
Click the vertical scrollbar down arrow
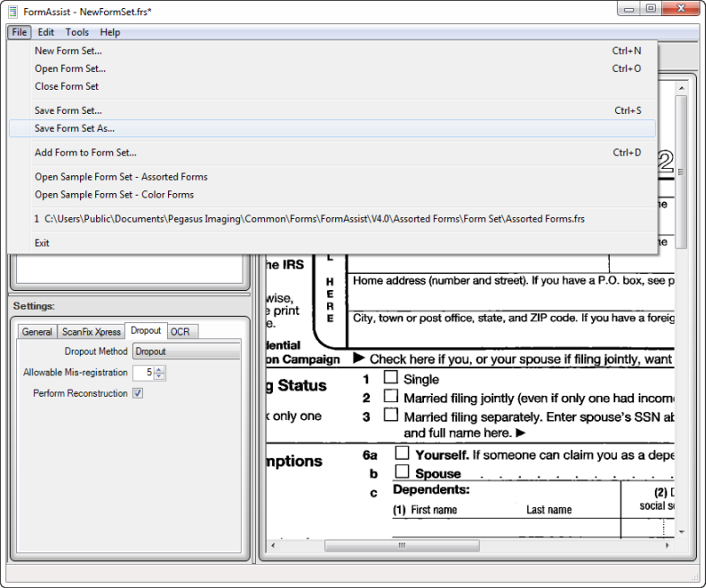point(681,531)
